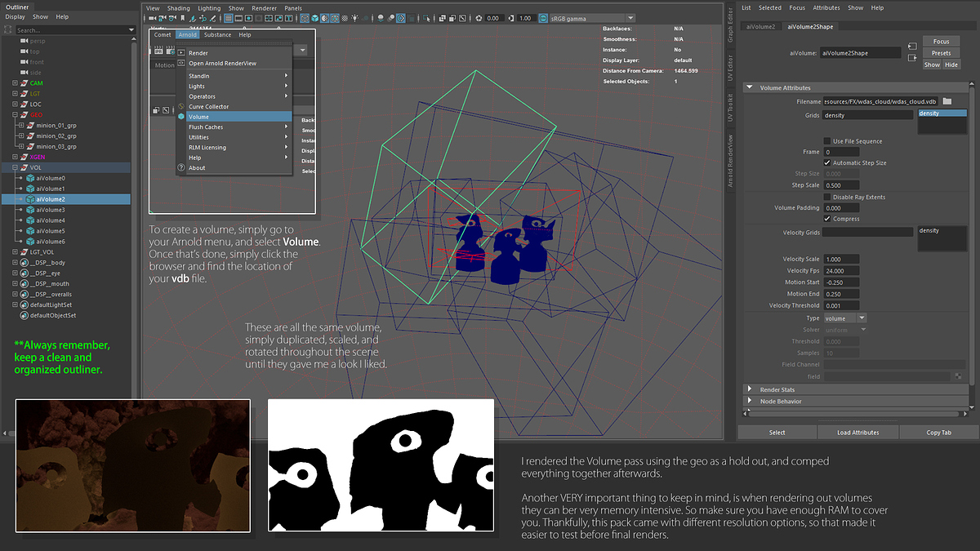Enable Disable Ray Extents checkbox
980x551 pixels.
[x=827, y=197]
